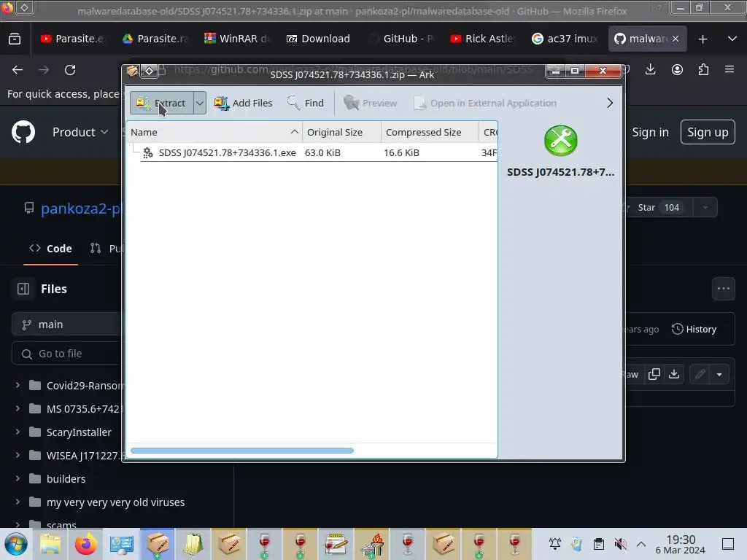Viewport: 747px width, 560px height.
Task: Click the Firefox View icon
Action: (x=15, y=39)
